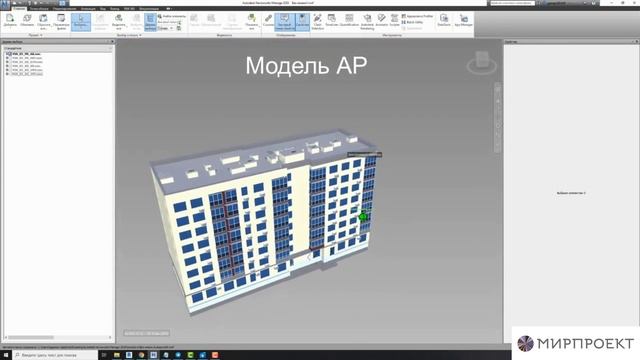The height and width of the screenshot is (360, 640).
Task: Open Appearance Profiler
Action: pyautogui.click(x=417, y=16)
